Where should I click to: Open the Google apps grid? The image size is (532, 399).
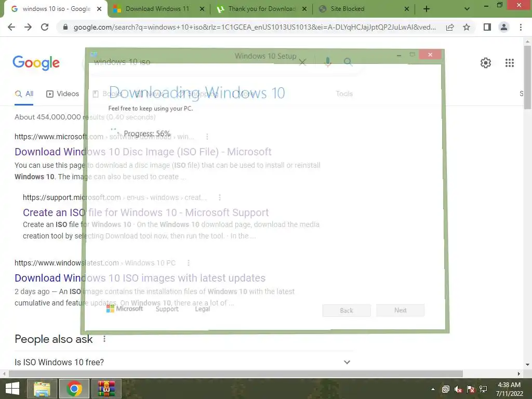[x=509, y=63]
